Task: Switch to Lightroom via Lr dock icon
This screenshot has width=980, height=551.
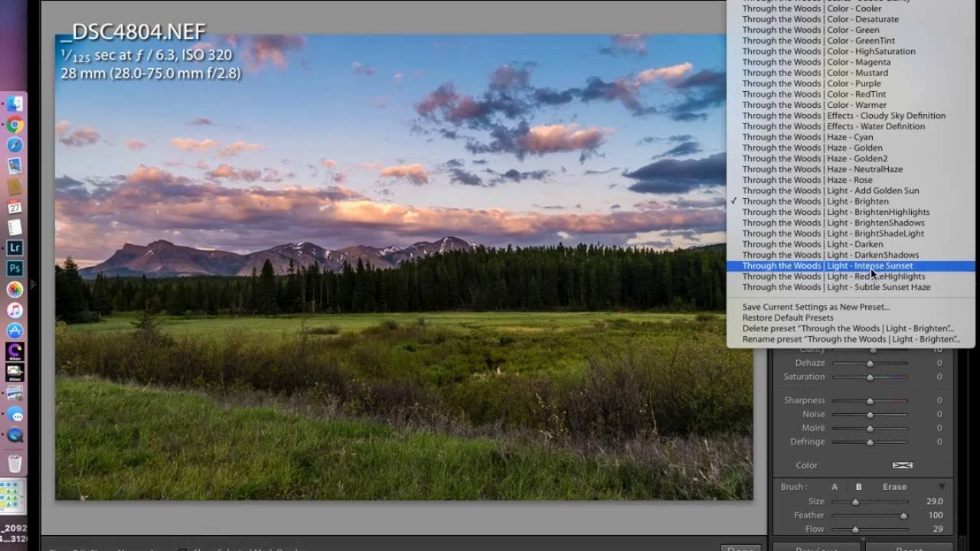Action: [15, 248]
